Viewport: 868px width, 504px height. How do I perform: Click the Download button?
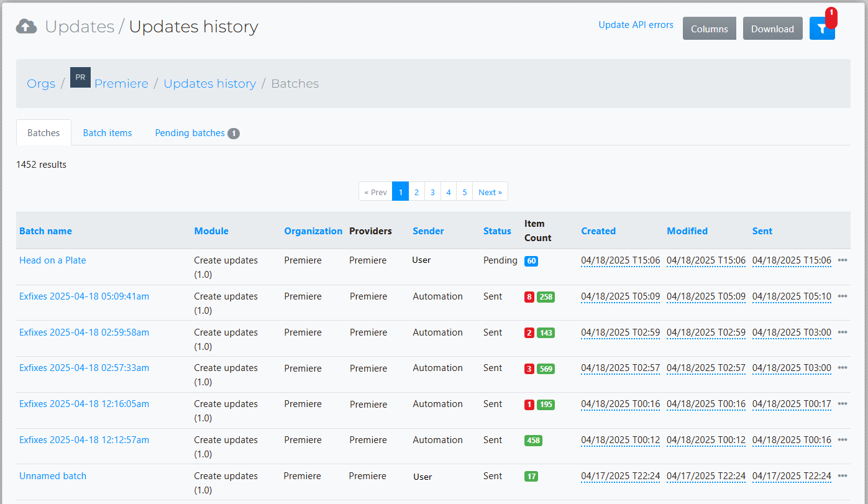click(772, 29)
